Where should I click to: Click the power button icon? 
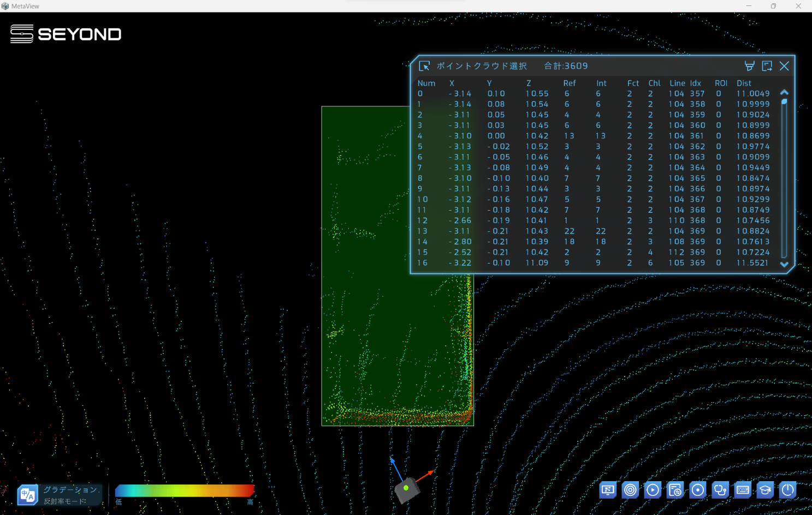coord(787,490)
